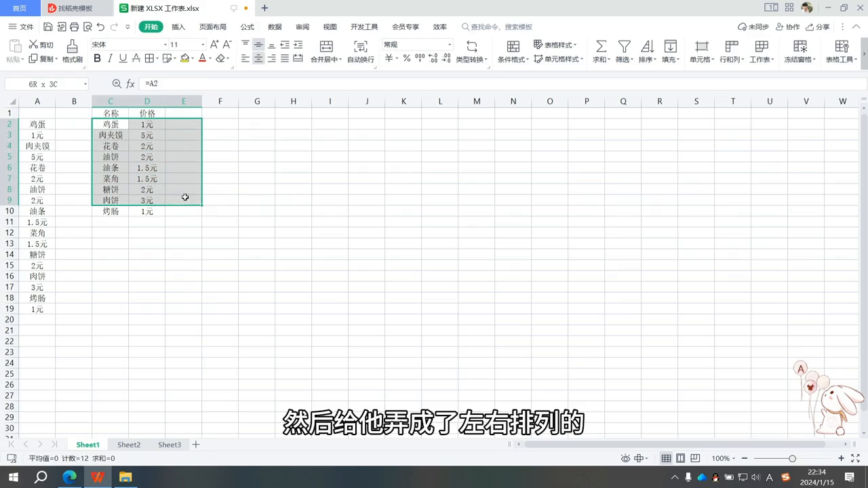The height and width of the screenshot is (488, 868).
Task: Open the Table Style (表格样式) dropdown
Action: point(555,45)
